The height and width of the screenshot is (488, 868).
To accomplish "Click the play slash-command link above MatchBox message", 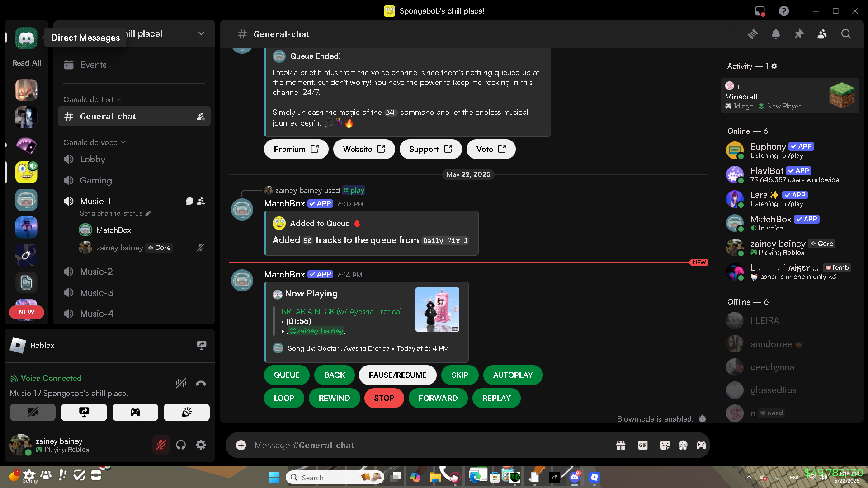I will point(354,191).
